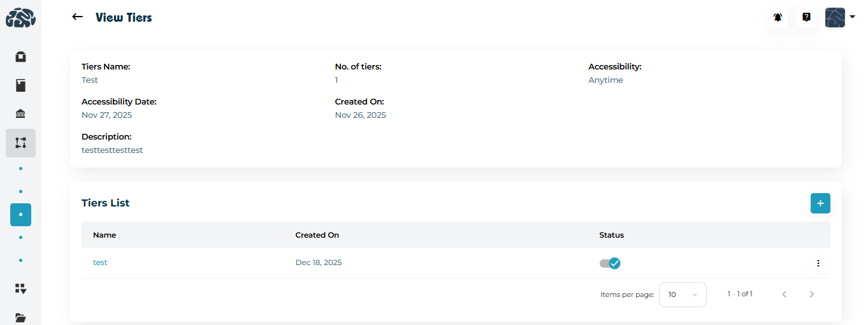The height and width of the screenshot is (325, 868).
Task: Go to the next page of tiers
Action: 811,294
